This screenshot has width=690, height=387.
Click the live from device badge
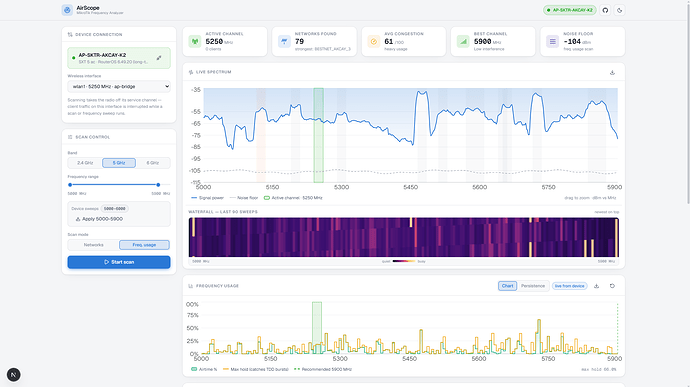pos(569,286)
